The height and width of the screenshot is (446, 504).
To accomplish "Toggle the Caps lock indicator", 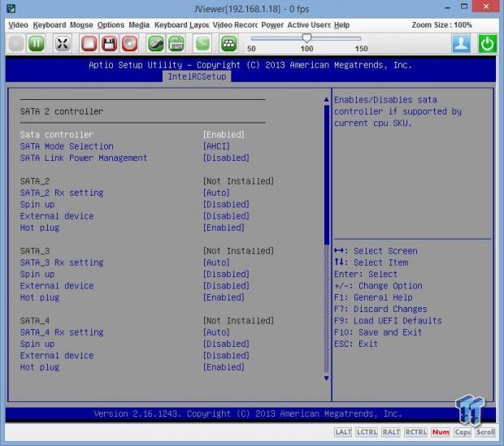I will pos(463,432).
